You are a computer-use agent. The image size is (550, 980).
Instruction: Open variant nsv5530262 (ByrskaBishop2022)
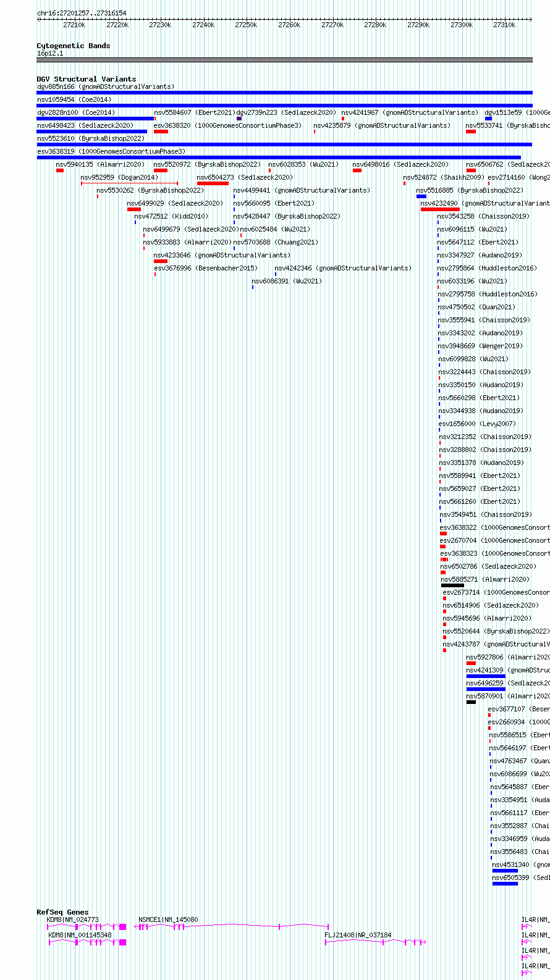150,190
